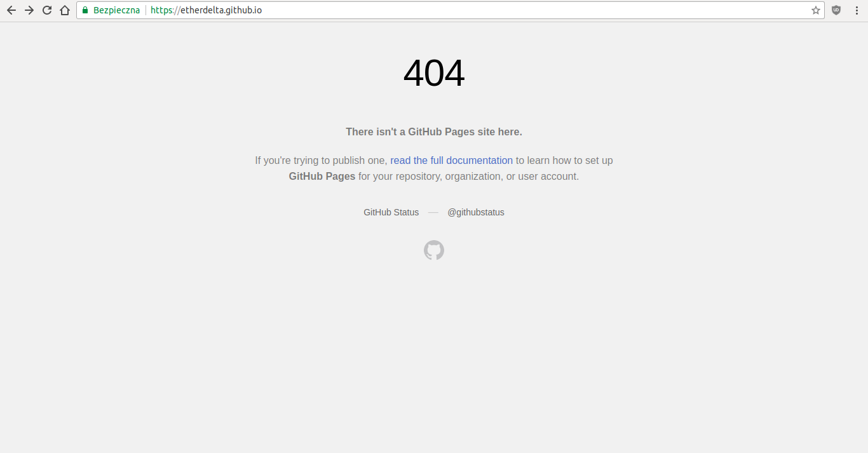Open the browser home page
868x453 pixels.
(x=65, y=10)
